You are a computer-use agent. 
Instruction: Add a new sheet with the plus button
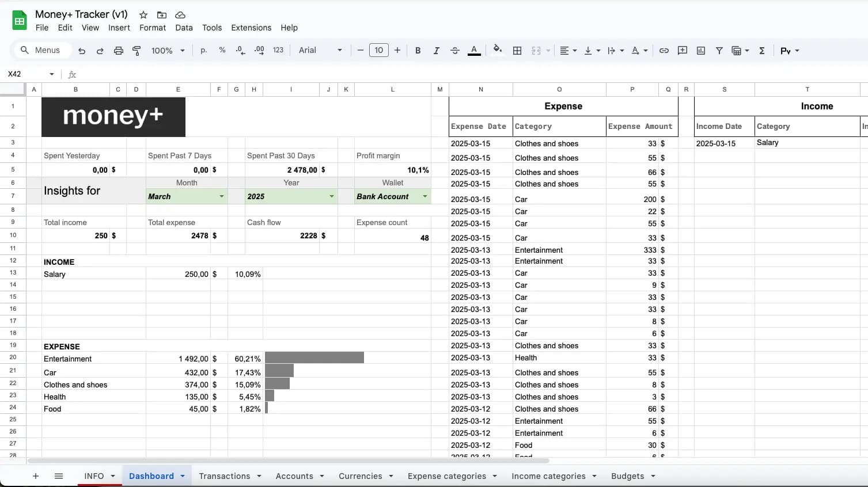click(36, 476)
